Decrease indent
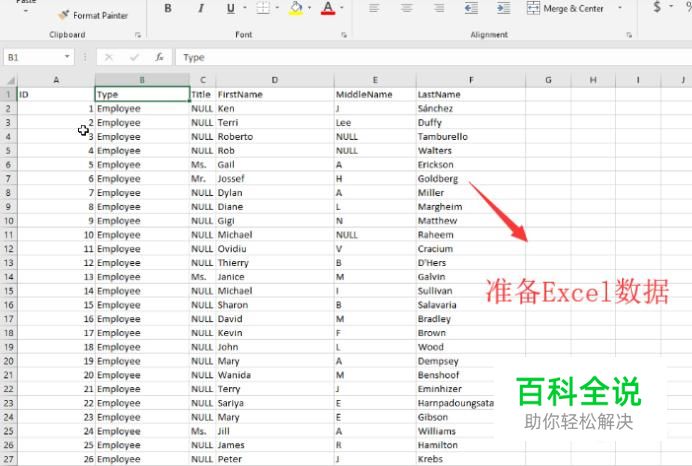This screenshot has width=692, height=466. (471, 8)
